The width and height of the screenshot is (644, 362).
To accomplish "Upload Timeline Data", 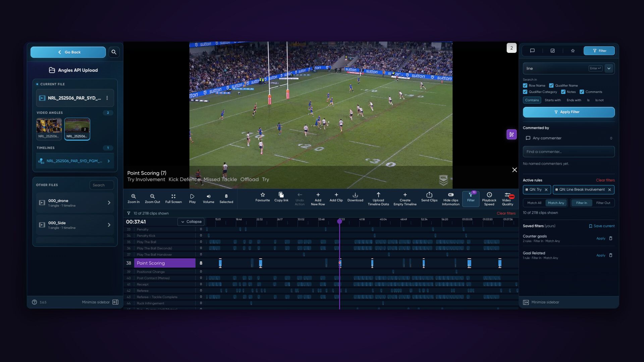I will [x=378, y=199].
